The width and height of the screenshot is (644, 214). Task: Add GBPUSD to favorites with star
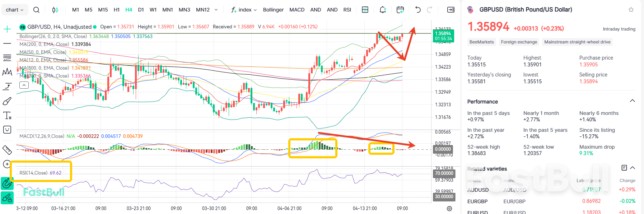631,10
